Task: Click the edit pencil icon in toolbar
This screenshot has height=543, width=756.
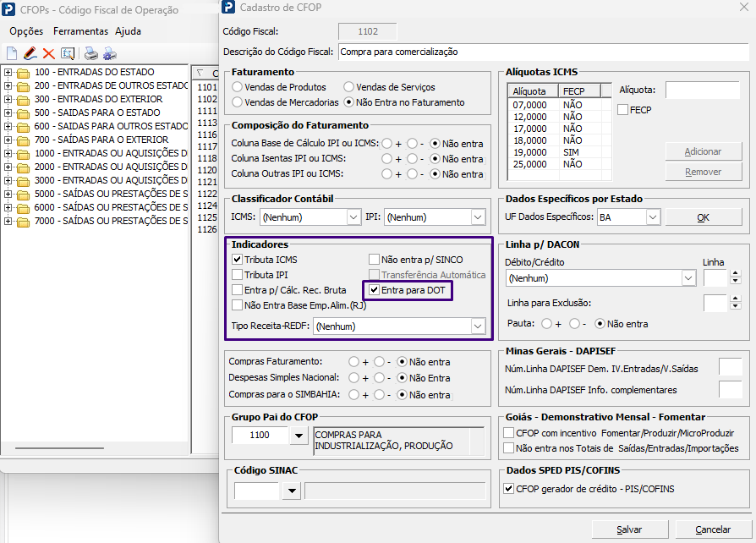Action: click(x=30, y=53)
